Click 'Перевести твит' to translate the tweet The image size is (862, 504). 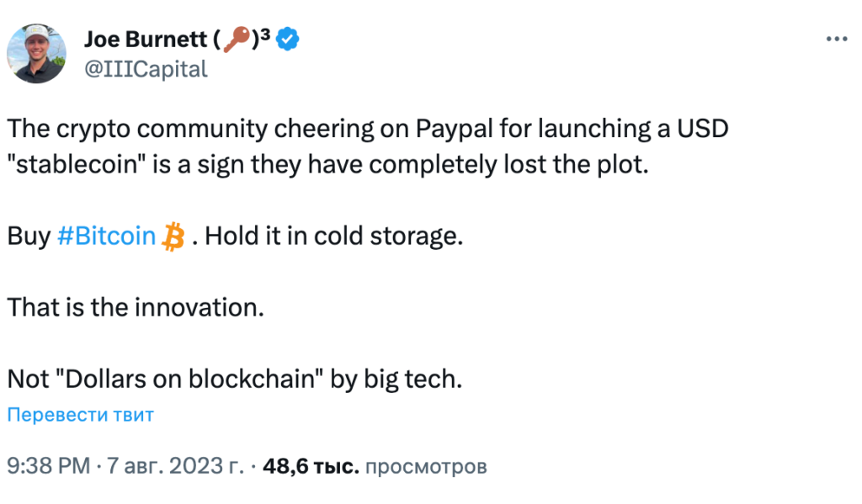[x=81, y=415]
